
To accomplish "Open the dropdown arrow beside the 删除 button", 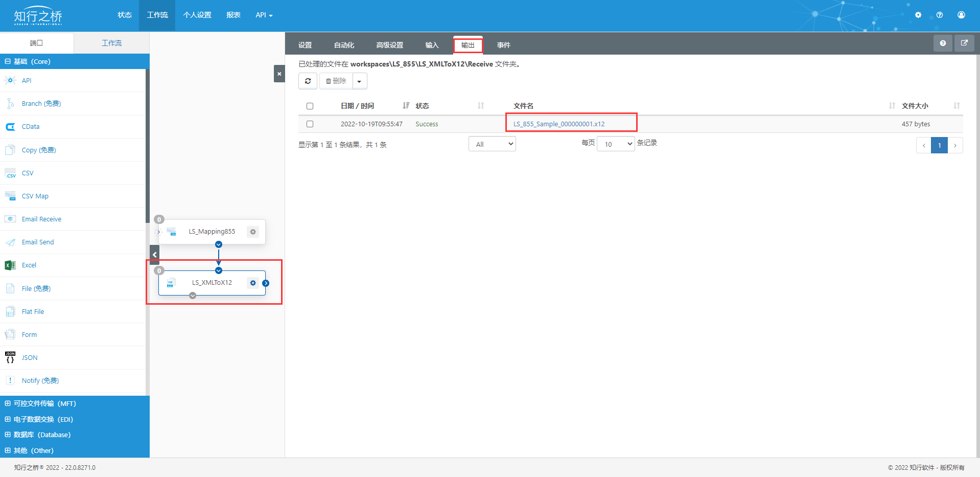I will tap(359, 81).
